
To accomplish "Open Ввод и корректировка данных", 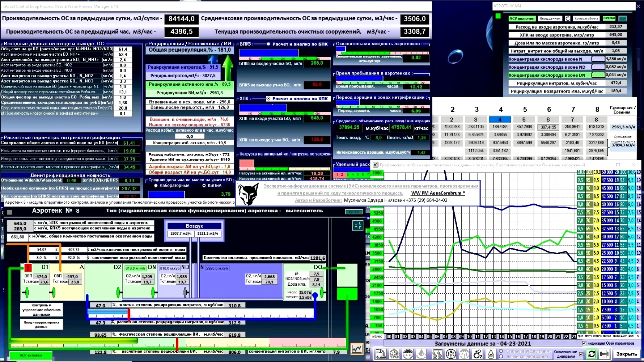I will pos(41,324).
